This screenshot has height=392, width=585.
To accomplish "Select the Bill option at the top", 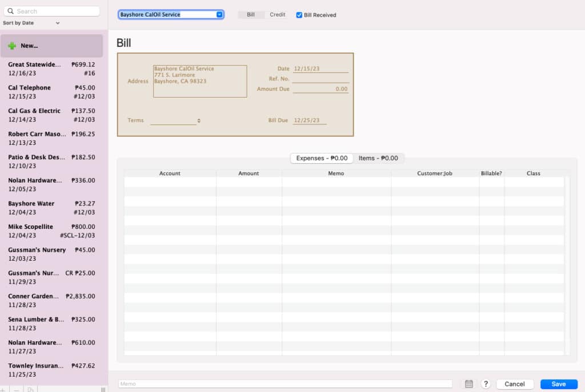I will pyautogui.click(x=250, y=15).
